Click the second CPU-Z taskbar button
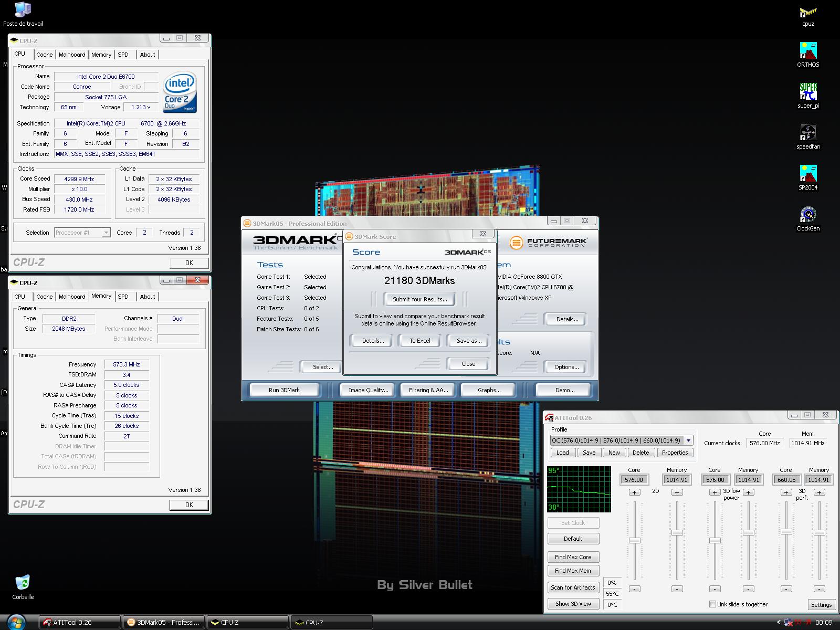Screen dimensions: 840x630 [332, 623]
